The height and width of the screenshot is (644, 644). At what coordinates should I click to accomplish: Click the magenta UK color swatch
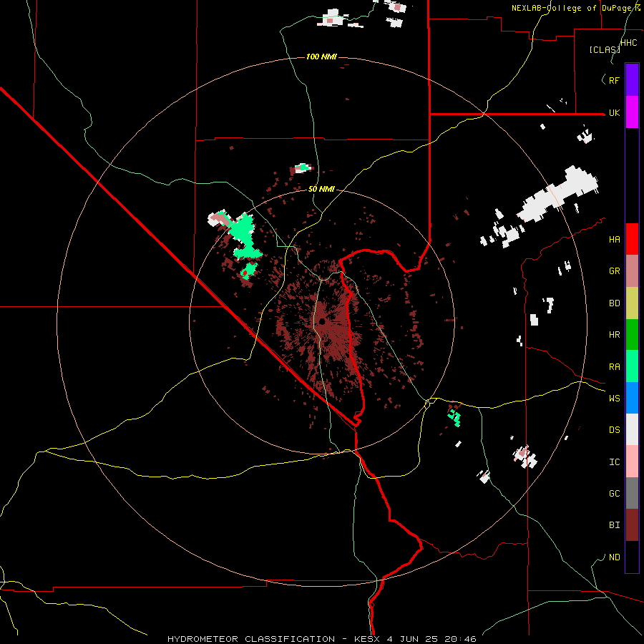pos(632,112)
